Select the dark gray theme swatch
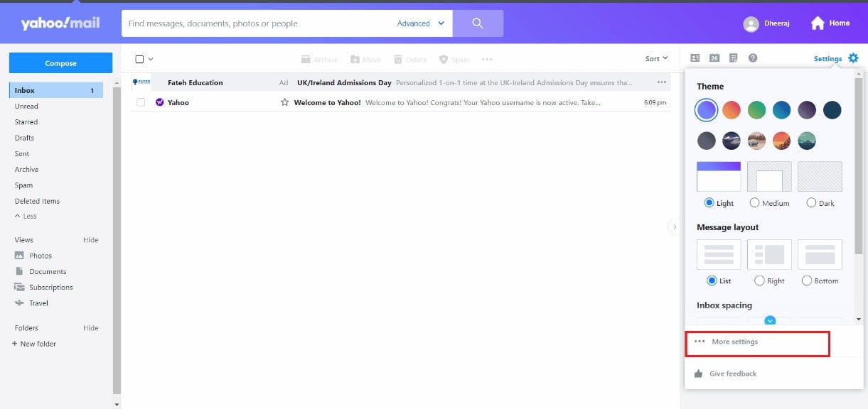 707,141
